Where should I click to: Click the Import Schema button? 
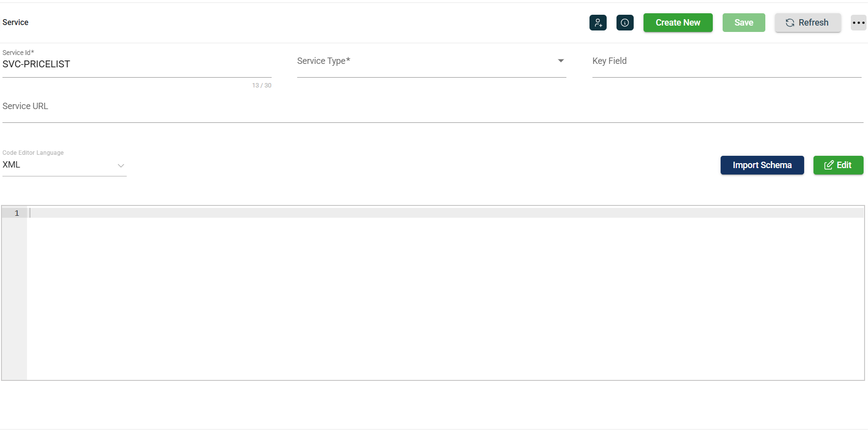762,165
